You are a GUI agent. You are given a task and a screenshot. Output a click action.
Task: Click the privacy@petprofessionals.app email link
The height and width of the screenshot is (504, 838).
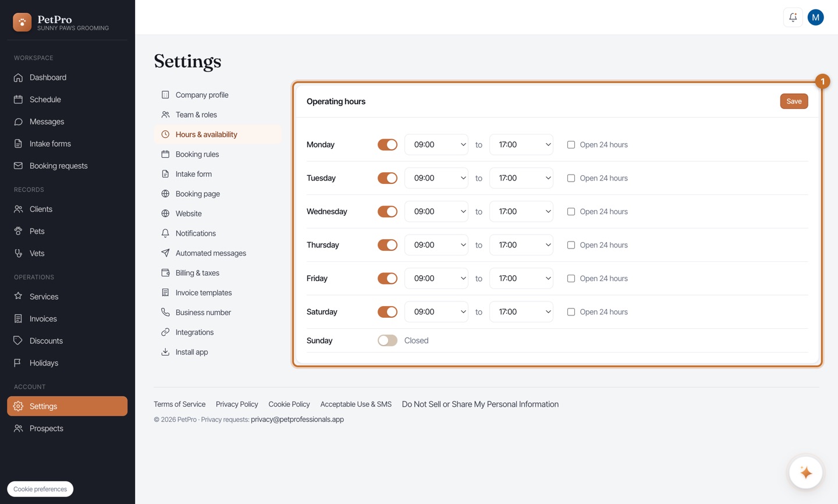coord(297,419)
